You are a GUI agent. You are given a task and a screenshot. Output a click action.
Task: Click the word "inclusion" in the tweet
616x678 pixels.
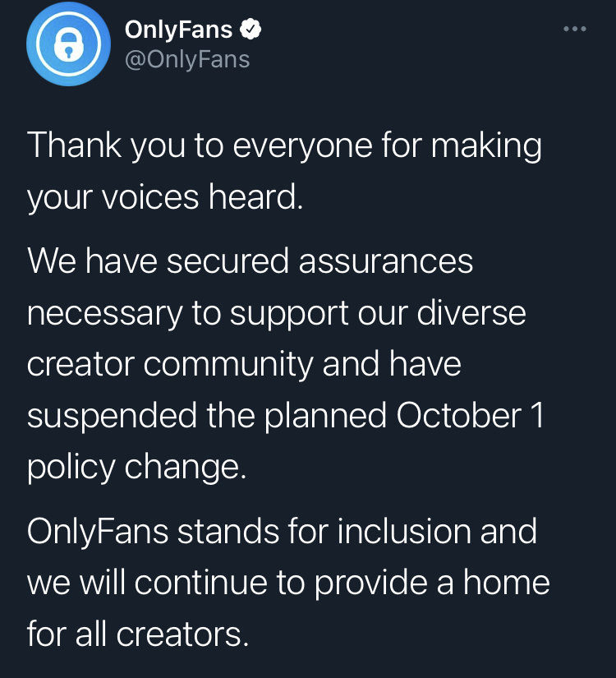pos(403,530)
